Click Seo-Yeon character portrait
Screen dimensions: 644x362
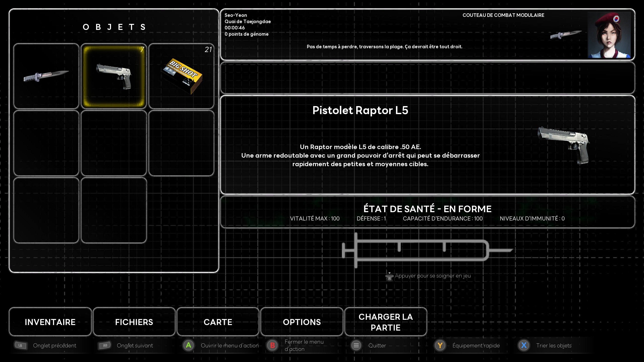(x=609, y=35)
